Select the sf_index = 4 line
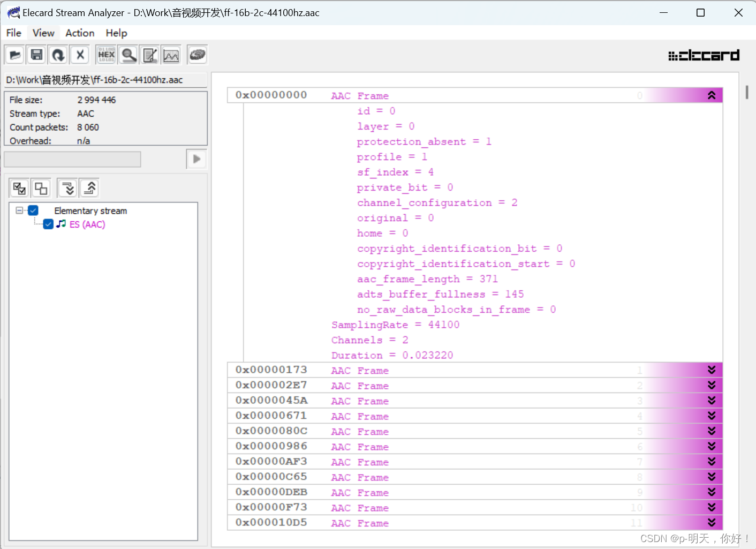This screenshot has height=549, width=756. point(395,172)
